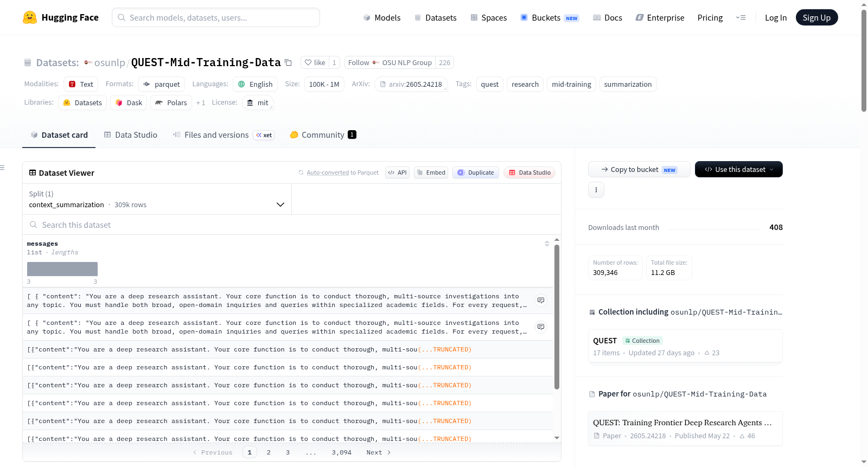The width and height of the screenshot is (868, 467).
Task: Click the Embed button
Action: click(431, 173)
